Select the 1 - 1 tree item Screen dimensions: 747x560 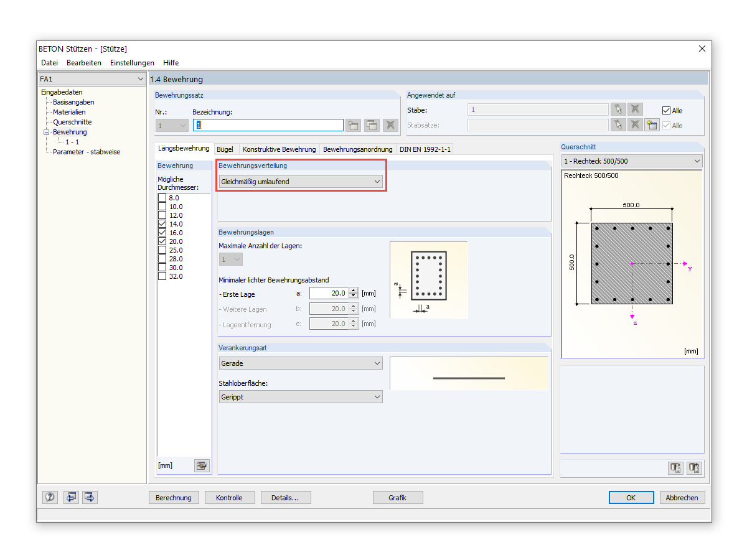72,142
